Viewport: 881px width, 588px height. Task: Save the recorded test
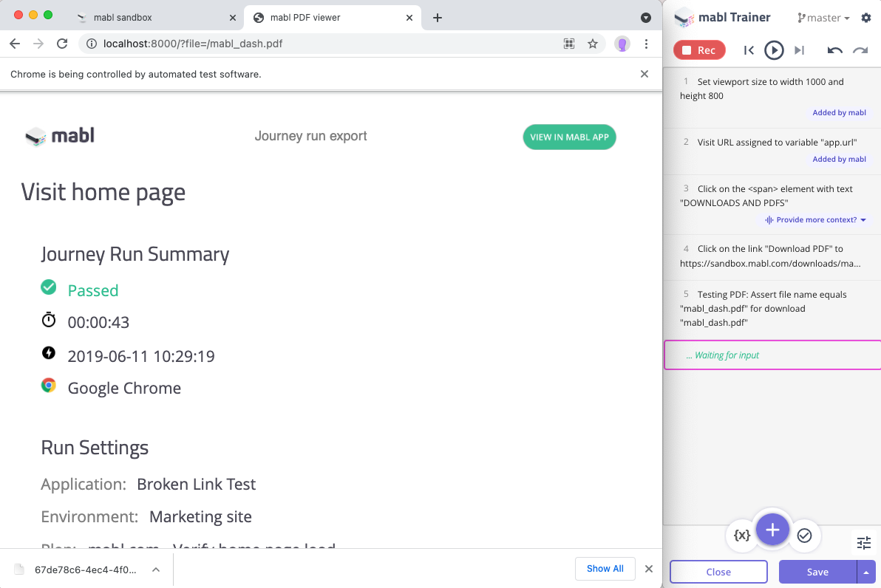[817, 572]
